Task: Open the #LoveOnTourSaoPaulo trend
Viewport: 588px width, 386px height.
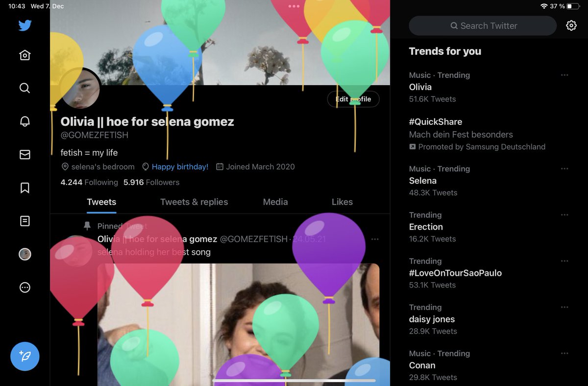Action: tap(455, 273)
